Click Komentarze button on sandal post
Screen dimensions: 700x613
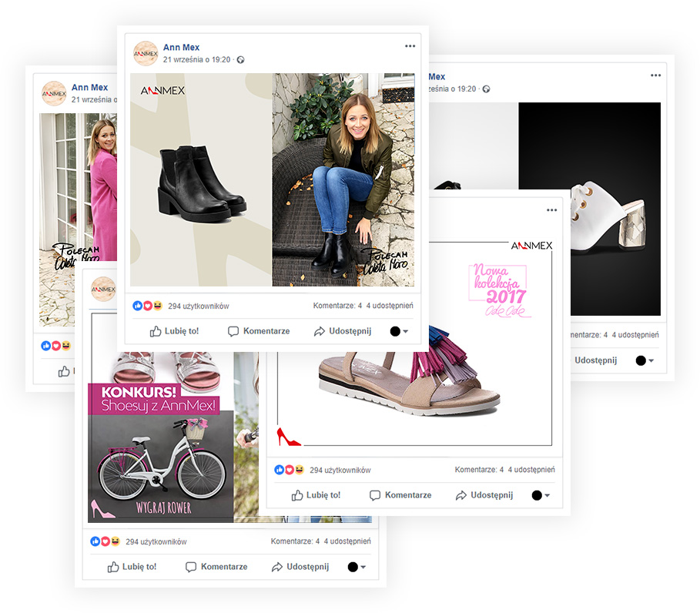(x=400, y=495)
